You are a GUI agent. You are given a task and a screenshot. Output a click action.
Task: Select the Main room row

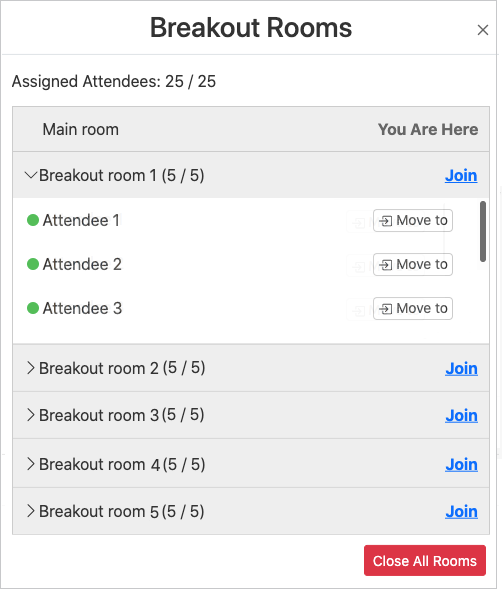(251, 130)
